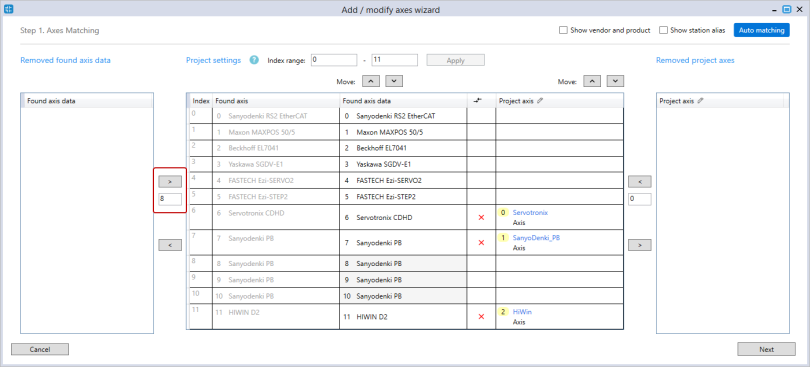Enable Show vendor and product checkbox
The width and height of the screenshot is (810, 367).
[x=563, y=30]
